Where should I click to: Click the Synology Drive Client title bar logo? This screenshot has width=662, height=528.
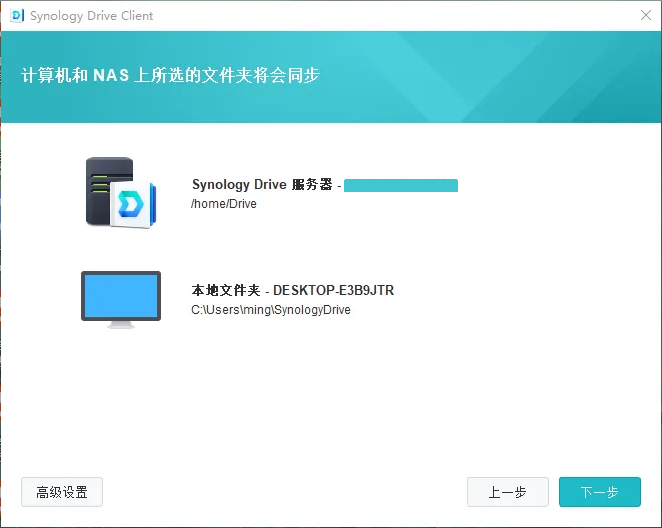point(17,16)
